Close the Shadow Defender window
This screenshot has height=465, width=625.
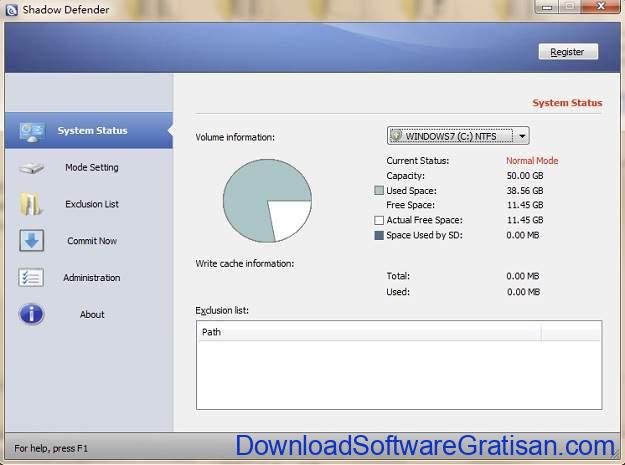coord(601,6)
